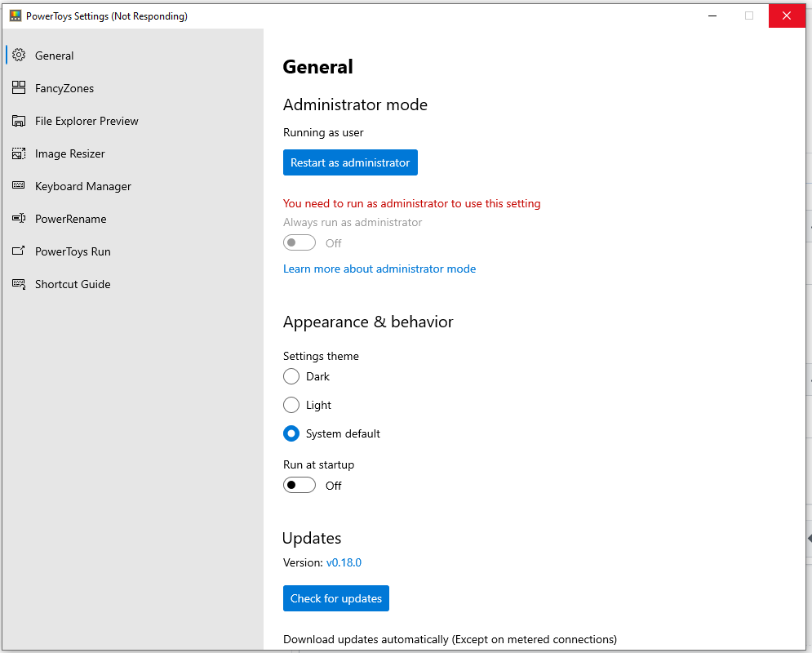Viewport: 812px width, 653px height.
Task: Click the File Explorer Preview icon
Action: [x=19, y=121]
